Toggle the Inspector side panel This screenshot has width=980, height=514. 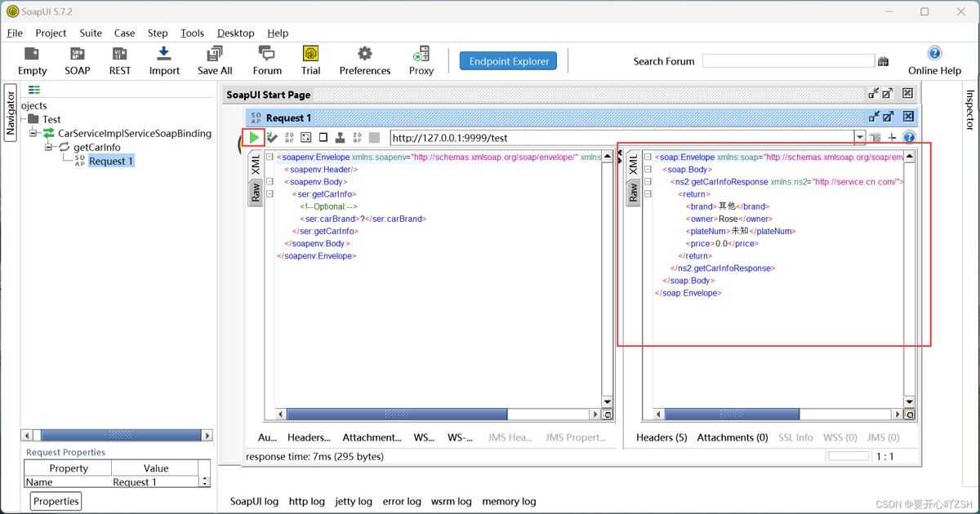point(970,109)
